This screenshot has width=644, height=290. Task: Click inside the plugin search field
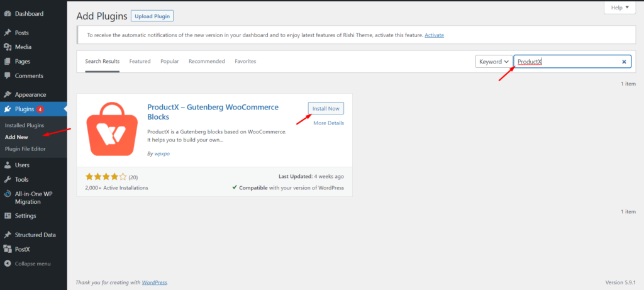coord(572,62)
